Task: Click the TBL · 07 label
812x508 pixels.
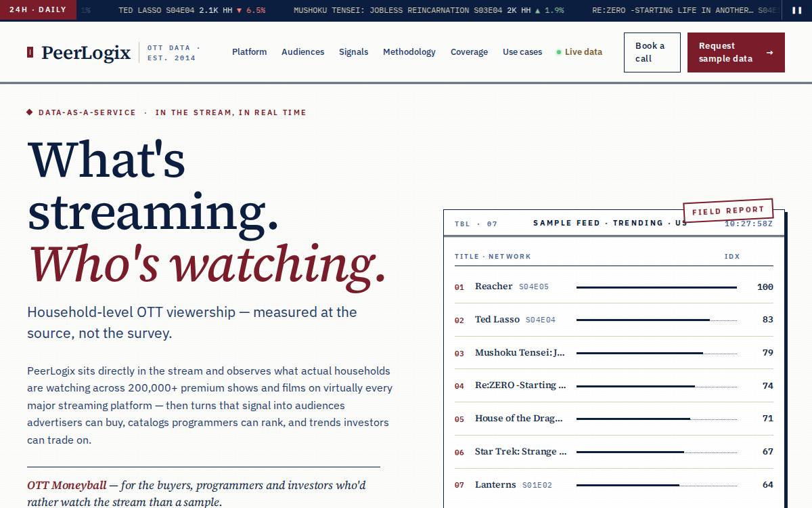Action: point(476,224)
